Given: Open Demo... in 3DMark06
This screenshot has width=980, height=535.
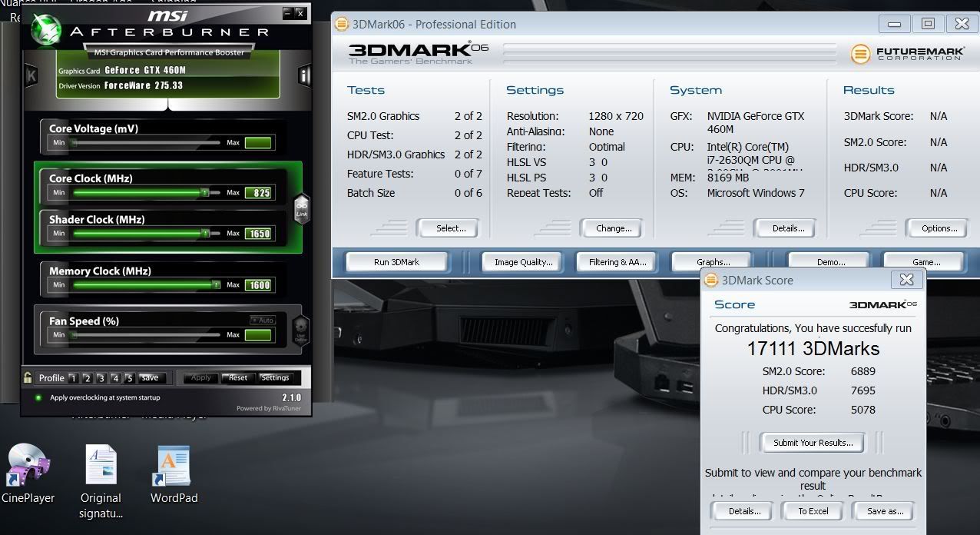Looking at the screenshot, I should [x=831, y=262].
